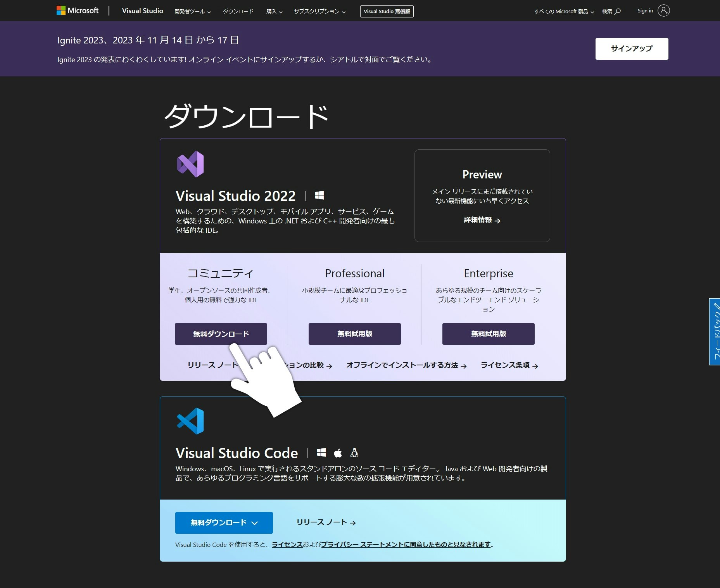Click the Preview card title
Viewport: 720px width, 588px height.
coord(482,175)
